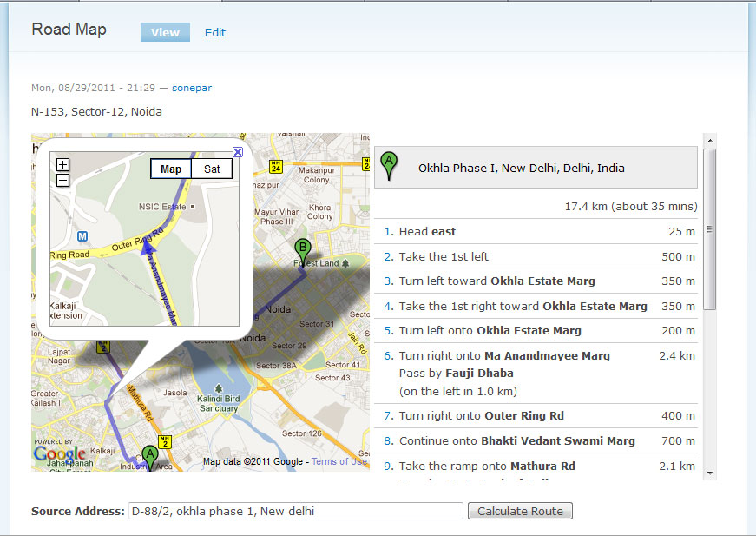Image resolution: width=756 pixels, height=536 pixels.
Task: Switch popup to Map view
Action: [171, 169]
